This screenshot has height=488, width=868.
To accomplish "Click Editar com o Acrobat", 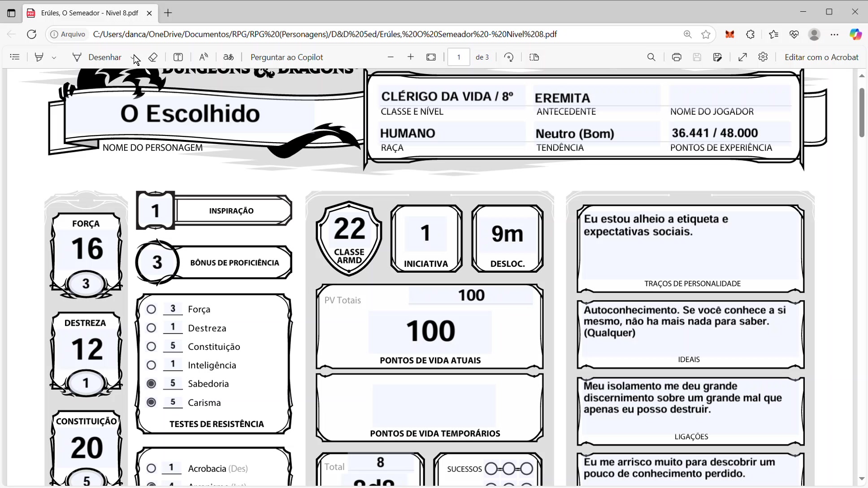I will tap(821, 57).
